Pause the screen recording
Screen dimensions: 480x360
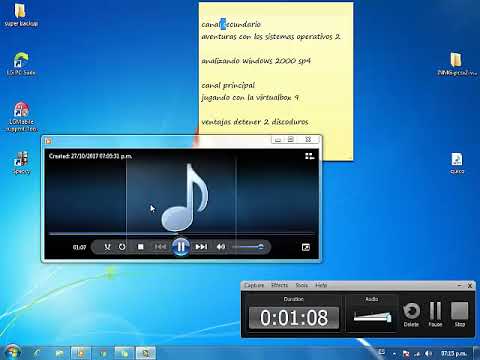tap(435, 314)
